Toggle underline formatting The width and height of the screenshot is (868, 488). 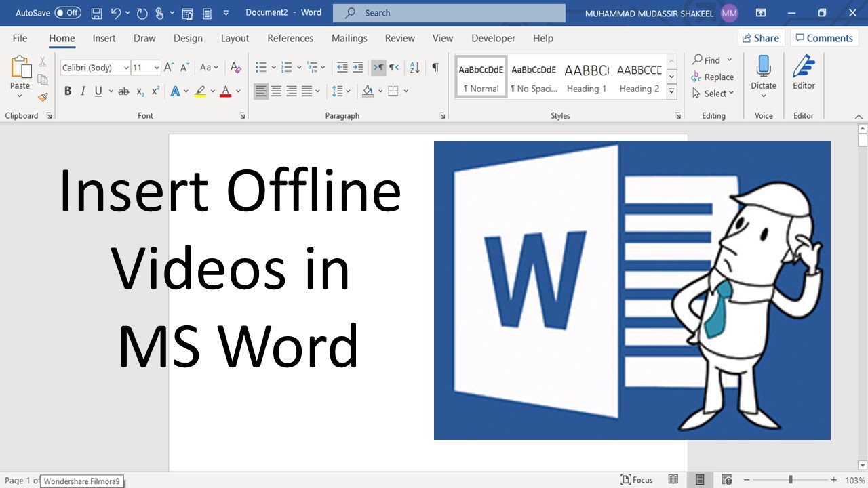(x=98, y=91)
